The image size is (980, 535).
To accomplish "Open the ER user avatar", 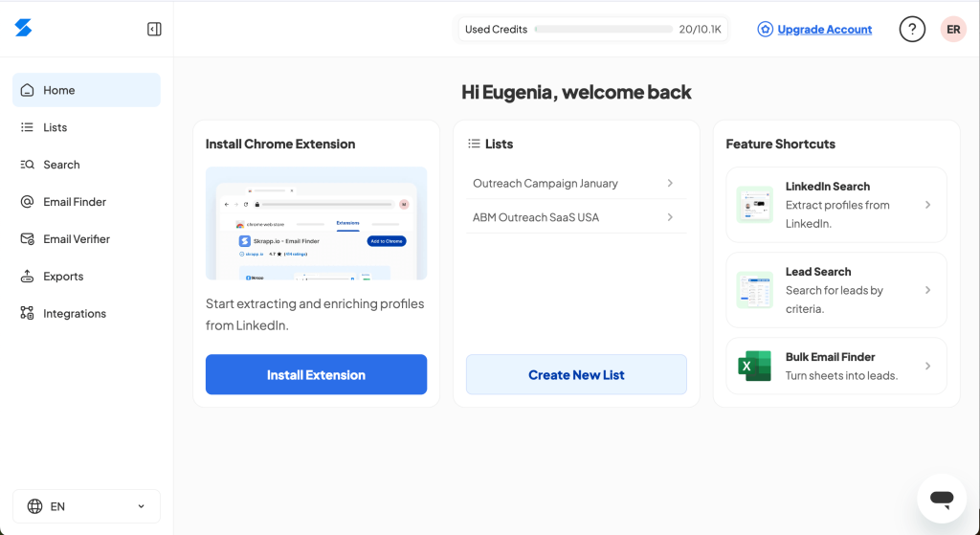I will point(953,29).
